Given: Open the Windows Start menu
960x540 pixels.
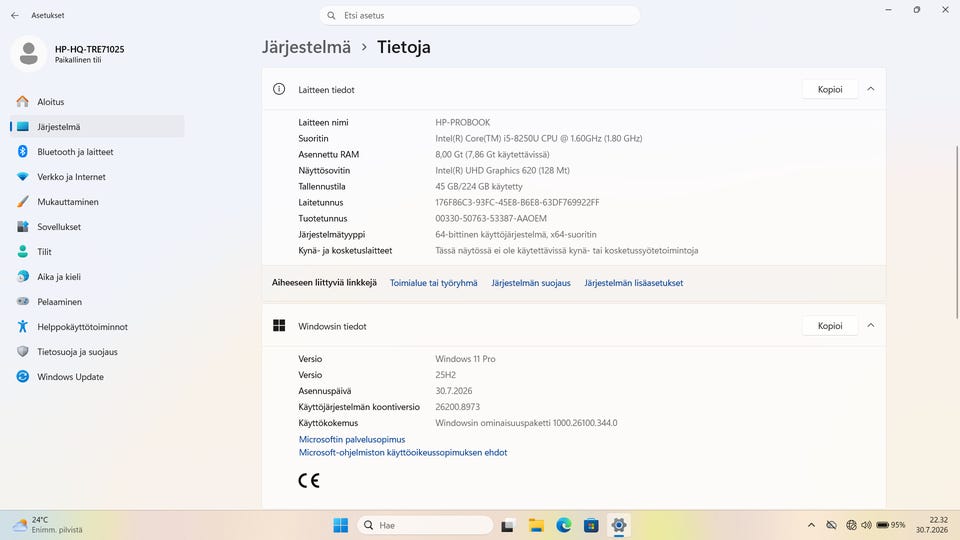Looking at the screenshot, I should click(x=340, y=525).
